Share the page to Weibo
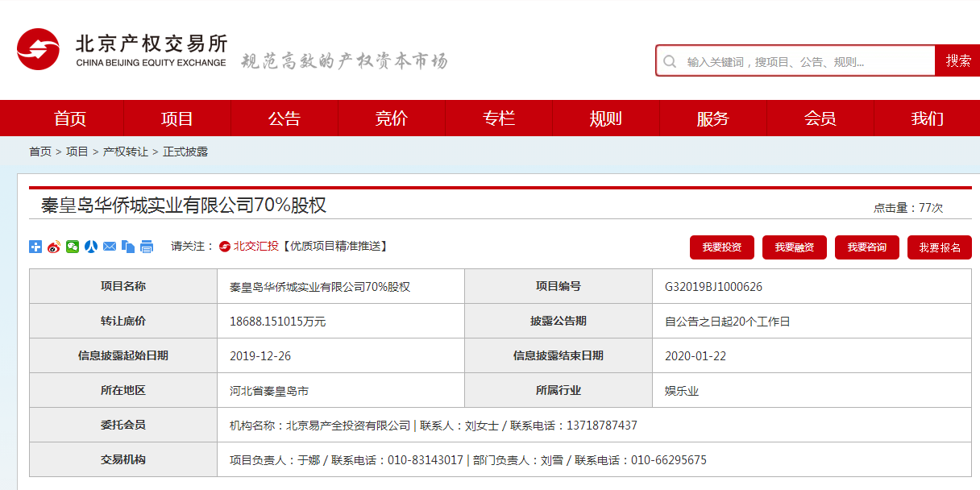This screenshot has height=490, width=980. [x=54, y=247]
